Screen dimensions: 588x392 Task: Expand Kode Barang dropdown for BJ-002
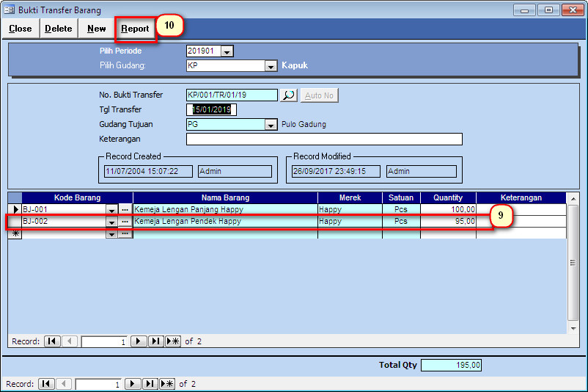click(x=111, y=222)
